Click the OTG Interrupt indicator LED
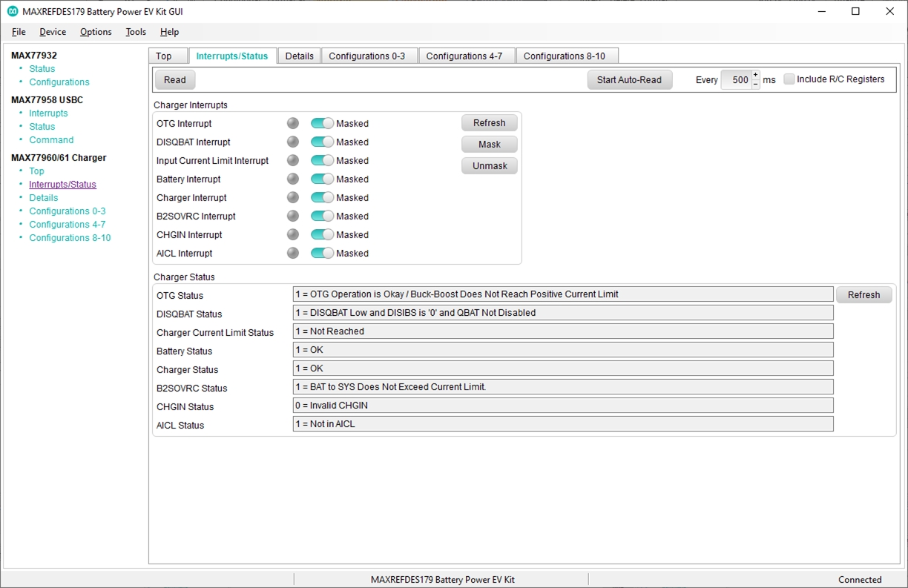Screen dimensions: 908x588 click(293, 123)
